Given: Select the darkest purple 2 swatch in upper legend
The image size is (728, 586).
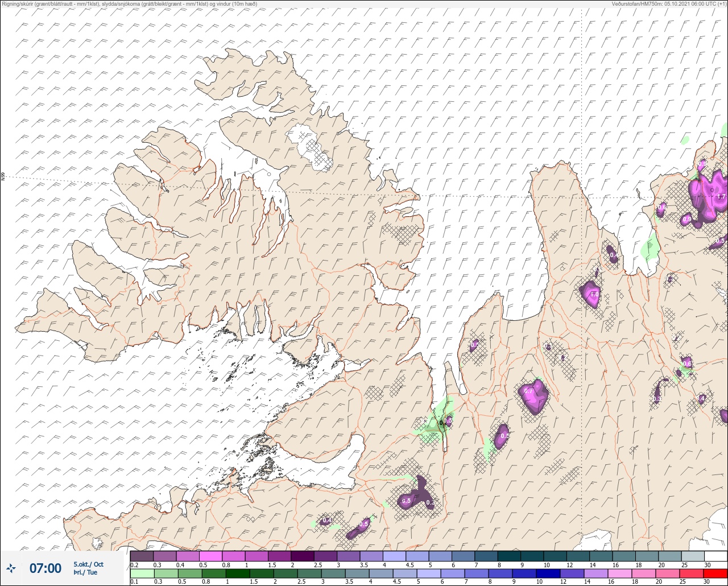Looking at the screenshot, I should 303,556.
